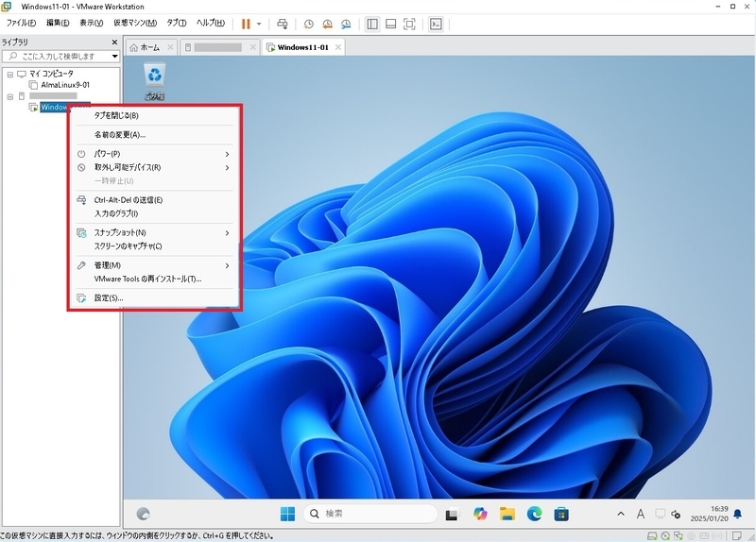Open the 仮想マシン(M) menu
Screen dimensions: 756x542
135,23
